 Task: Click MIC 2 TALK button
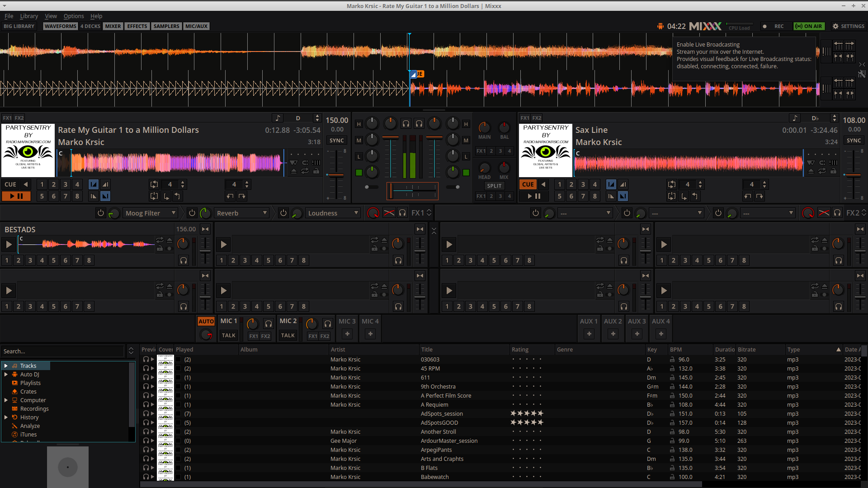[288, 335]
